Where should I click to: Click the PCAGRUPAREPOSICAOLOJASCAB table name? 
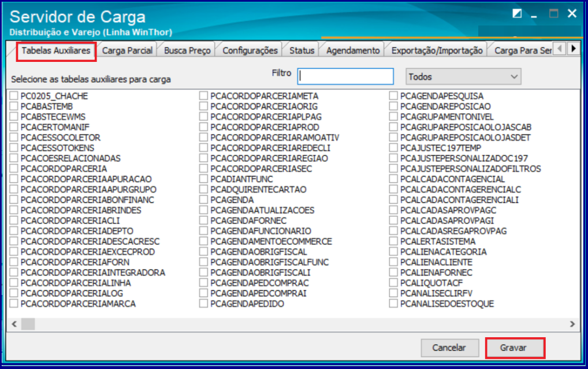(466, 127)
